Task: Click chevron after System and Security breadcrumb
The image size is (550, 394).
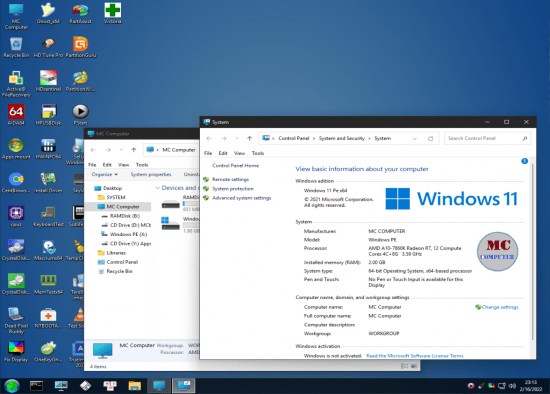Action: tap(369, 139)
